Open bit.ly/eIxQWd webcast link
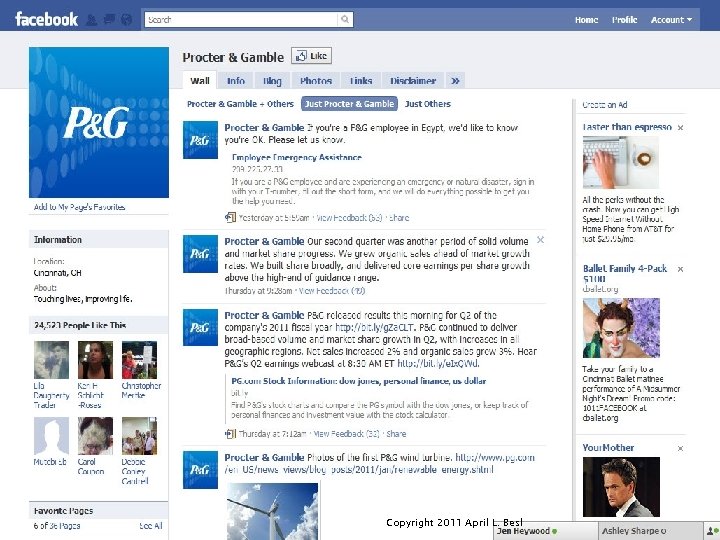 [438, 363]
